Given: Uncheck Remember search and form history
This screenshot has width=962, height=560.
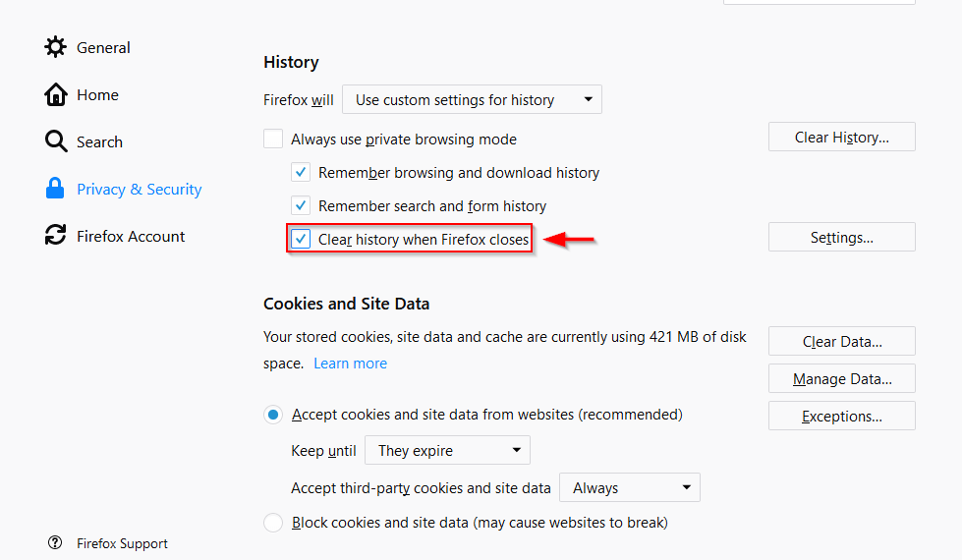Looking at the screenshot, I should [301, 206].
